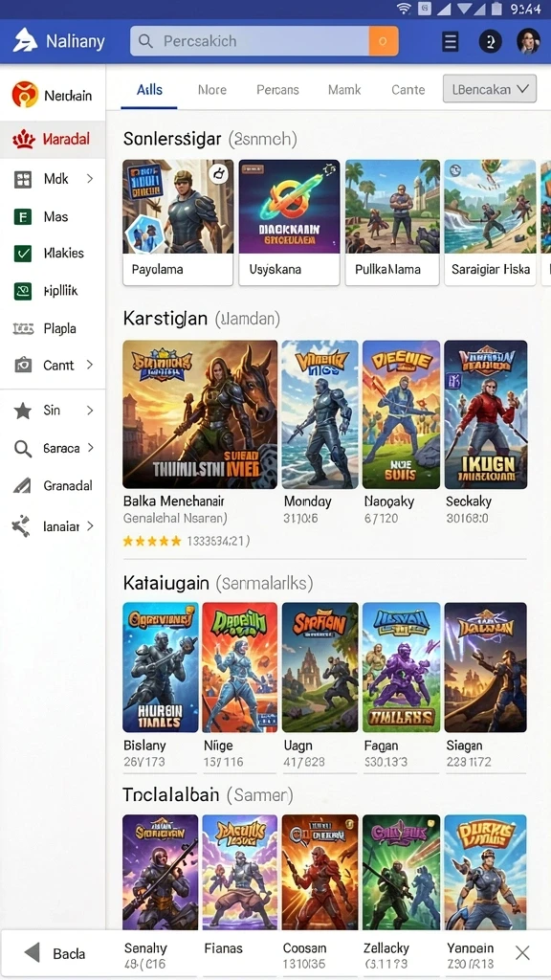
Task: Expand the Saraca sidebar chevron
Action: 90,448
